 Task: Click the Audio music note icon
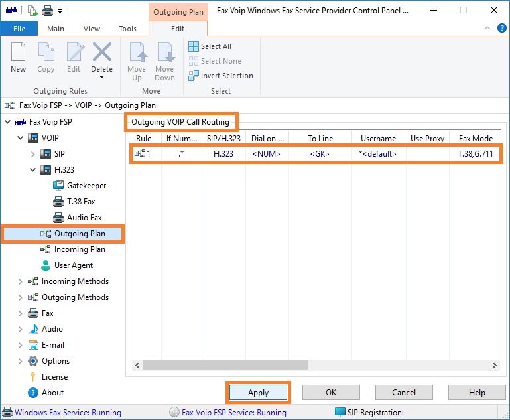coord(33,329)
